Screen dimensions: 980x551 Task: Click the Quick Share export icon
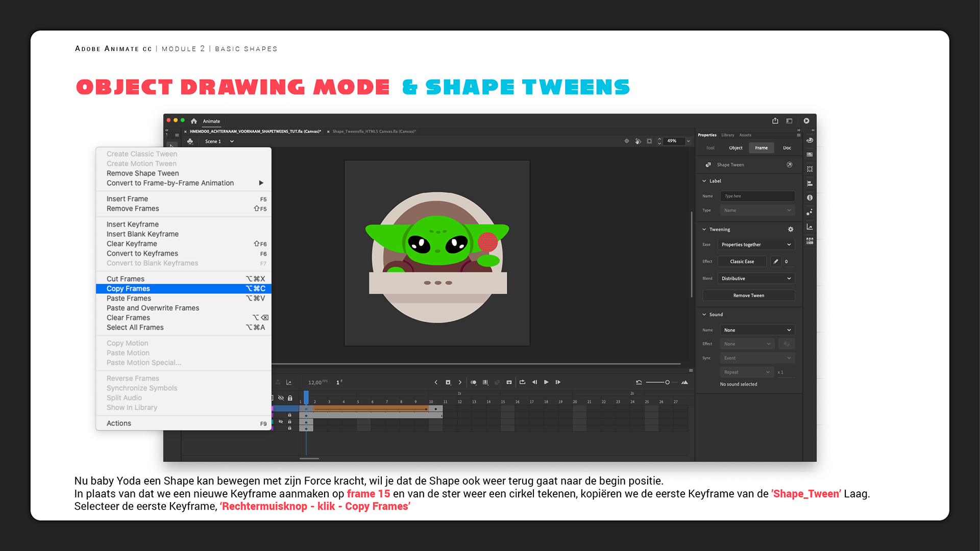pyautogui.click(x=775, y=121)
